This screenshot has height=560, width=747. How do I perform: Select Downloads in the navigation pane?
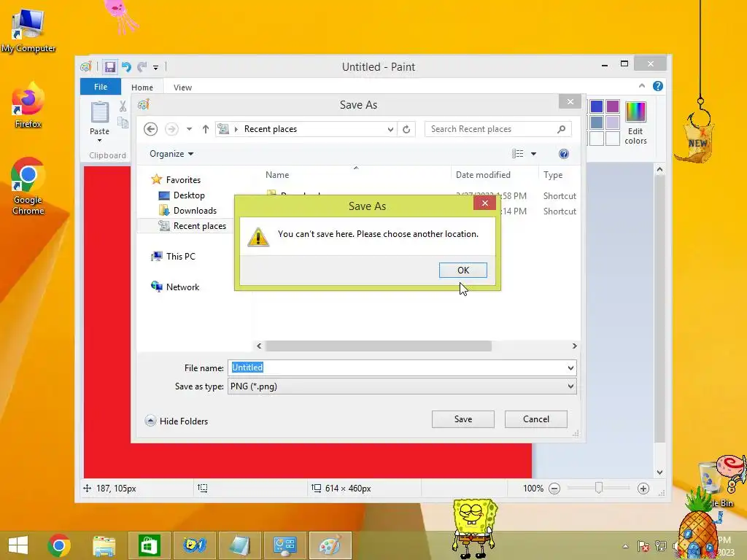tap(187, 211)
